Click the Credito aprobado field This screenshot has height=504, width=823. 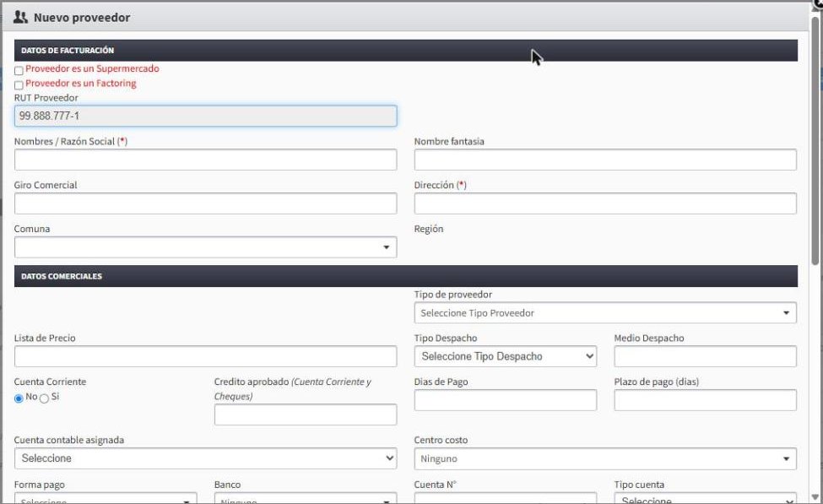pyautogui.click(x=306, y=415)
